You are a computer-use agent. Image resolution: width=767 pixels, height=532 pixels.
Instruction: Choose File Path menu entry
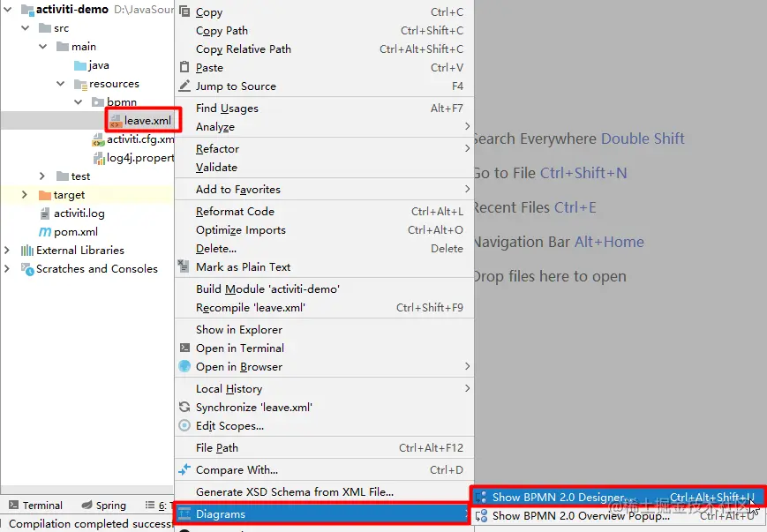pyautogui.click(x=324, y=448)
